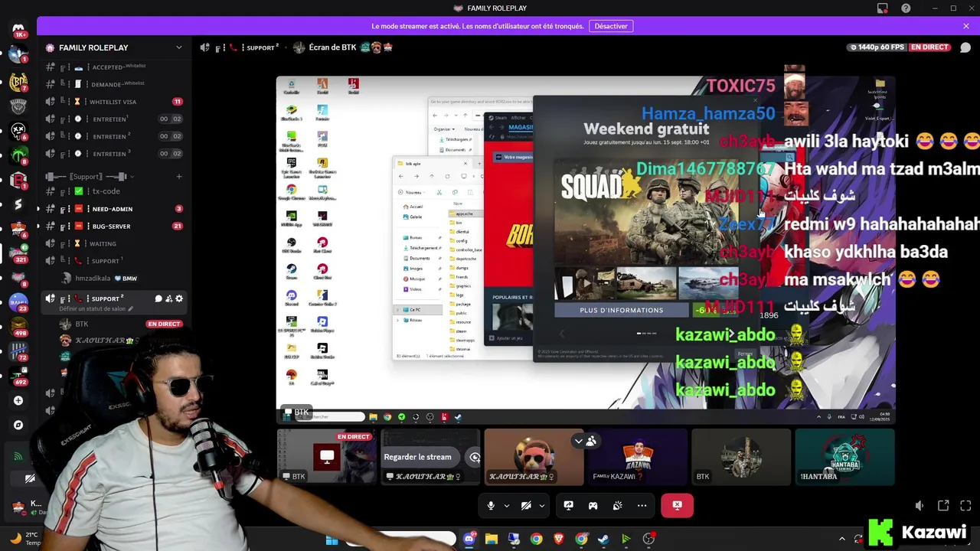Join the ENTRETIEN 1 voice channel
980x551 pixels.
click(x=115, y=119)
